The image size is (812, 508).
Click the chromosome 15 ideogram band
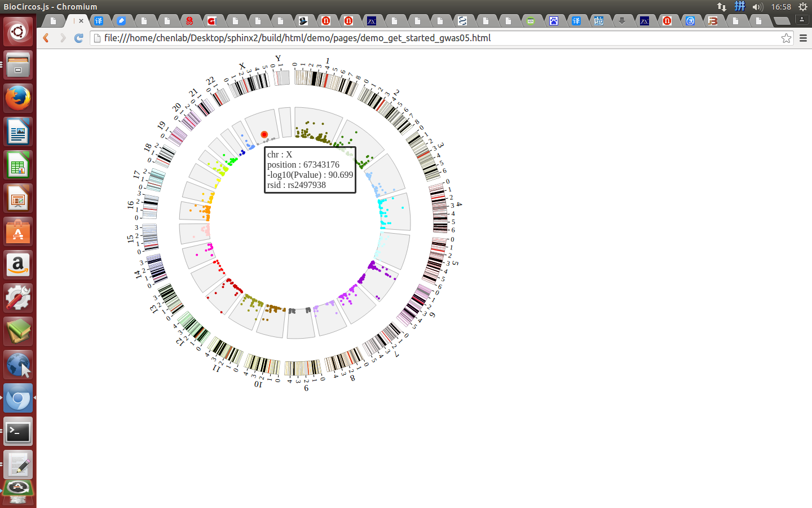pyautogui.click(x=150, y=237)
